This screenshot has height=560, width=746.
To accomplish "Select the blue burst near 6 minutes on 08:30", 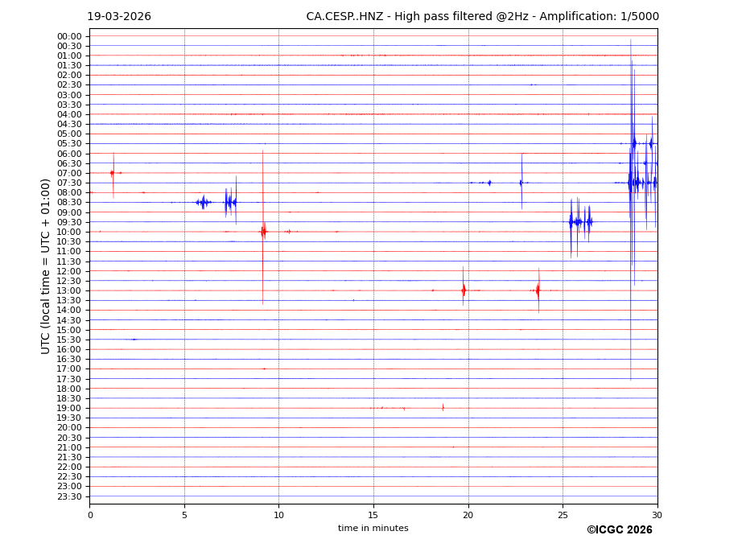I will click(x=203, y=202).
